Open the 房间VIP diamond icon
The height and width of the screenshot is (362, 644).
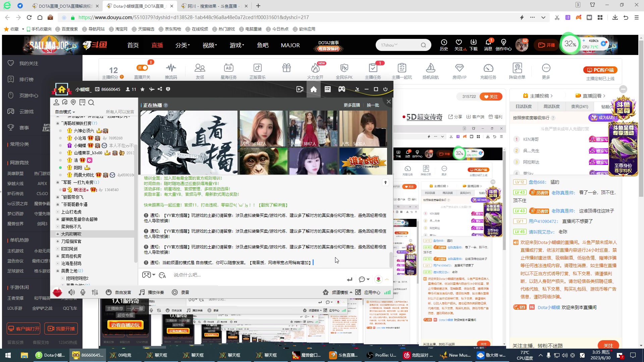pyautogui.click(x=460, y=68)
